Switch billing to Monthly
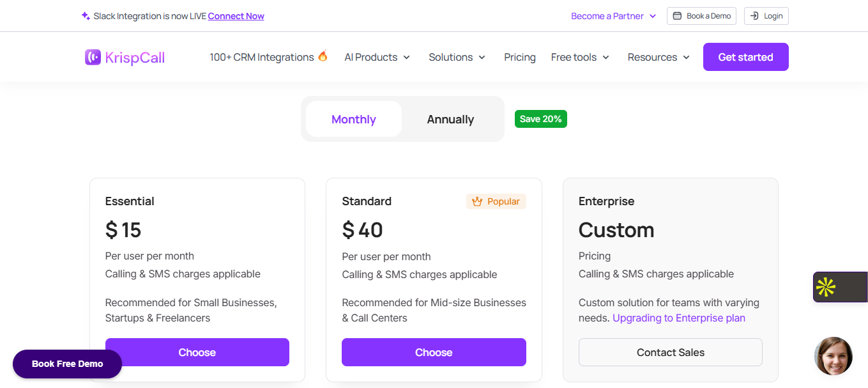This screenshot has height=388, width=868. pyautogui.click(x=354, y=119)
